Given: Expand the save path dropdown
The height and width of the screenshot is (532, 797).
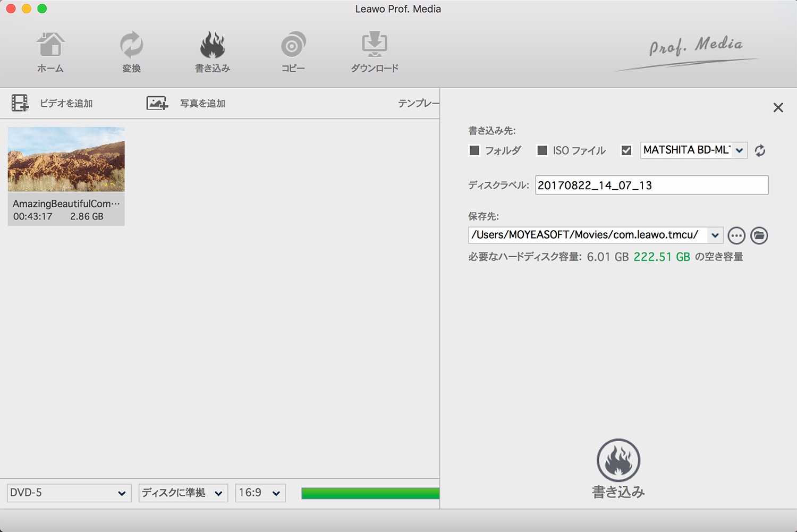Looking at the screenshot, I should point(715,235).
